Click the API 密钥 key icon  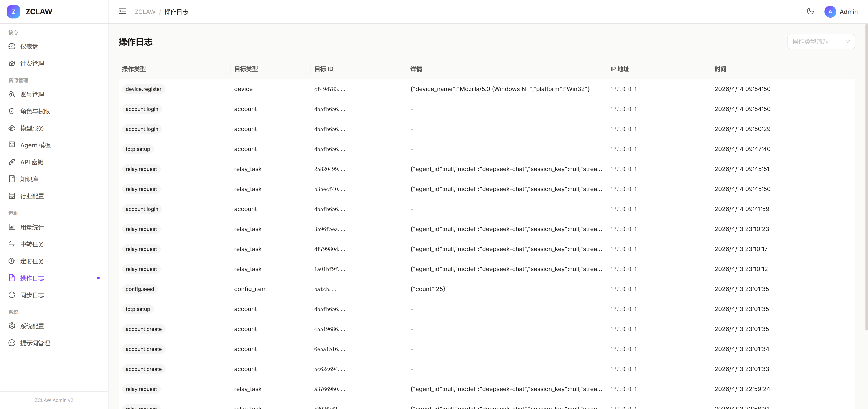12,162
